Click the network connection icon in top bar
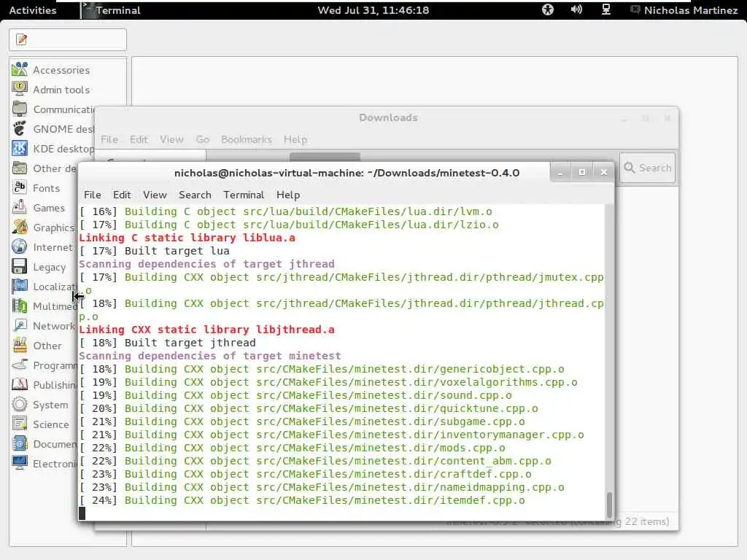This screenshot has width=747, height=560. (x=606, y=9)
